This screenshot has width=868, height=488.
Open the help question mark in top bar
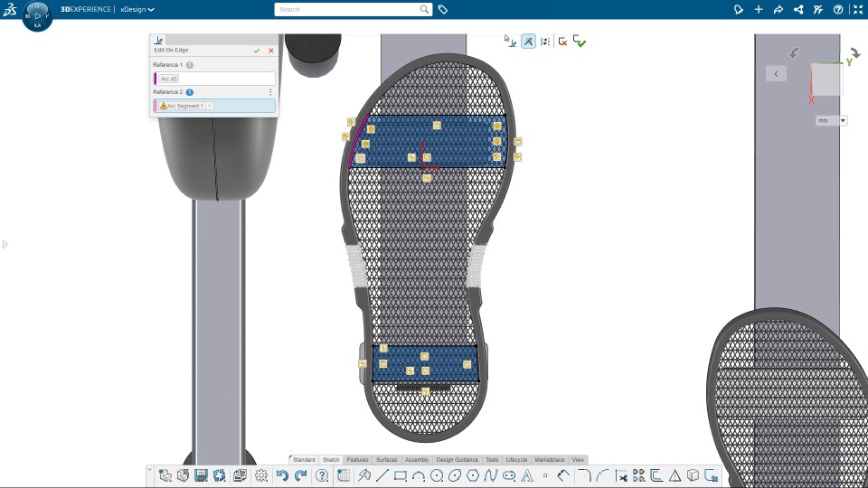pyautogui.click(x=838, y=9)
